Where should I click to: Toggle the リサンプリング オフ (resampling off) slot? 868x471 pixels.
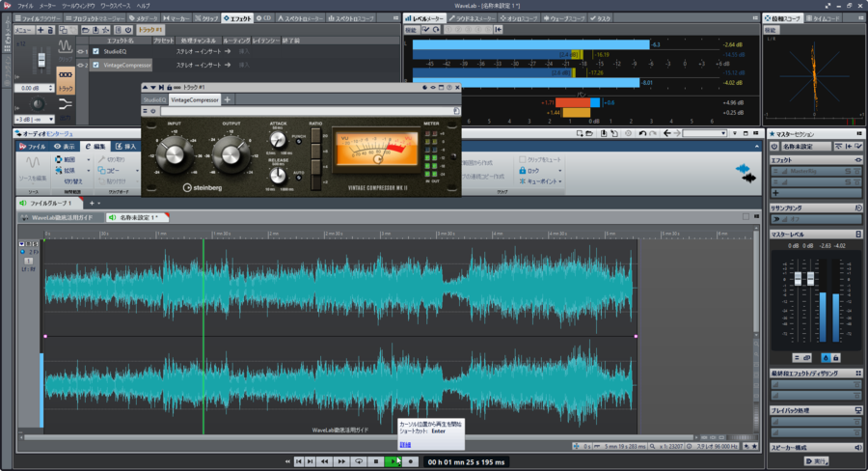click(816, 219)
